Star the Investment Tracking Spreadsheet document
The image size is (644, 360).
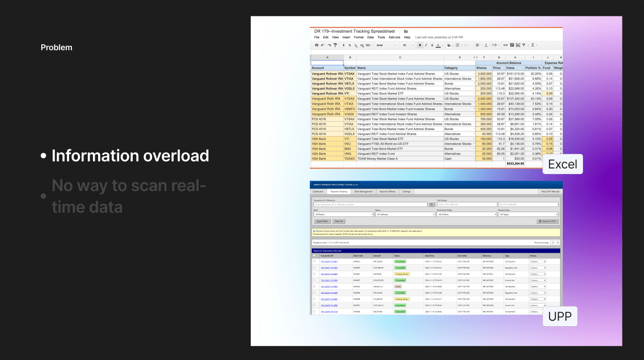399,31
